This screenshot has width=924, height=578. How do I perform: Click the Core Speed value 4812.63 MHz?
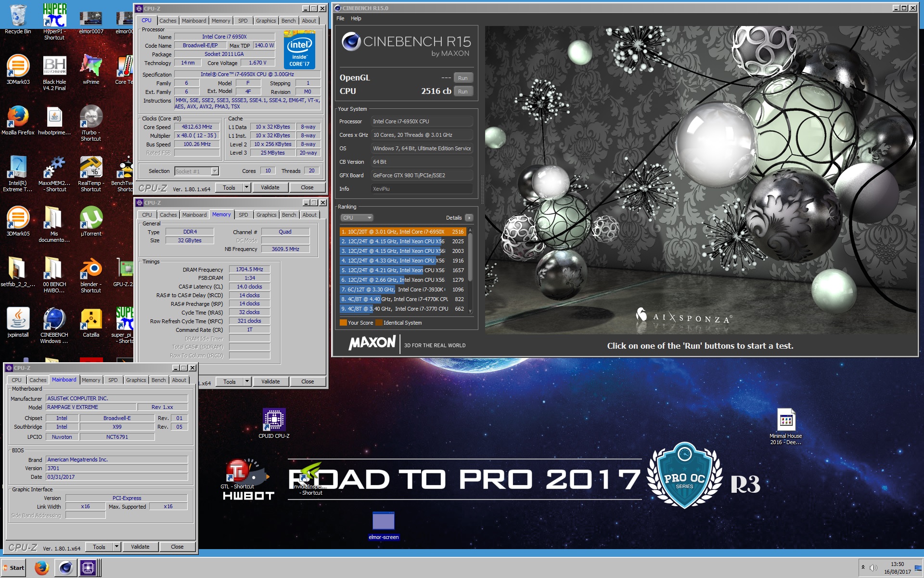coord(197,127)
